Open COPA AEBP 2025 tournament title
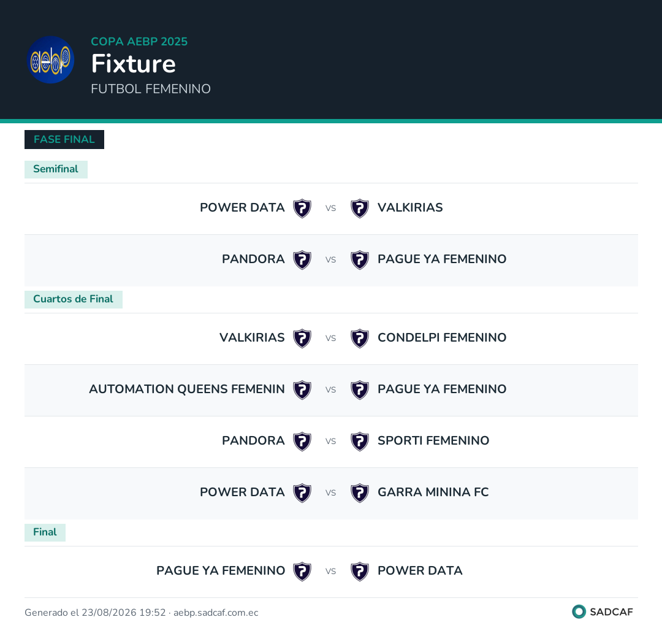 point(139,42)
